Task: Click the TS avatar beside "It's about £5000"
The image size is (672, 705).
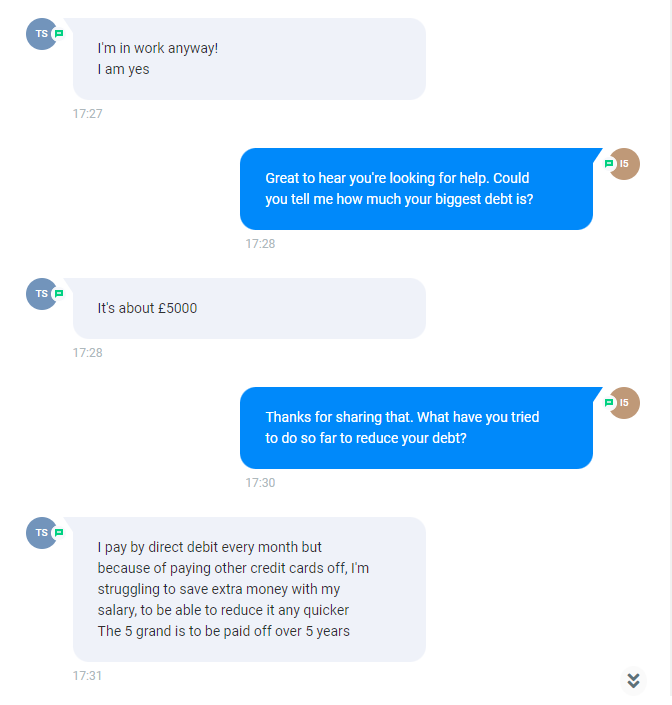Action: point(41,294)
